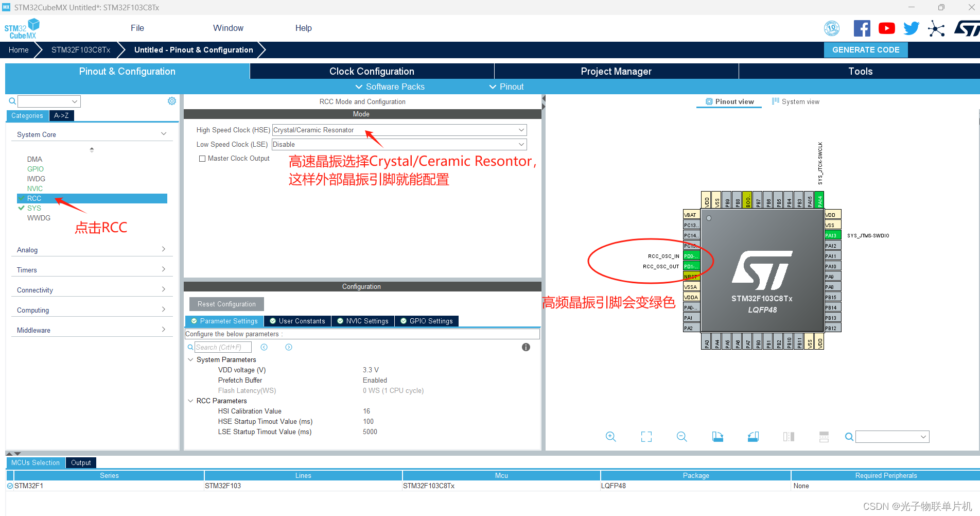The width and height of the screenshot is (980, 516).
Task: Open the Output tab at bottom
Action: [81, 462]
